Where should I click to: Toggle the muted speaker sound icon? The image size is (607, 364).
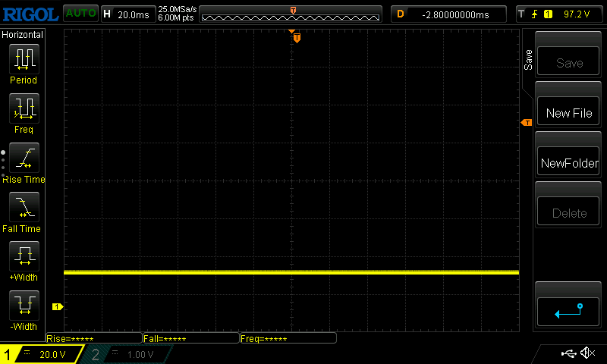click(x=588, y=353)
